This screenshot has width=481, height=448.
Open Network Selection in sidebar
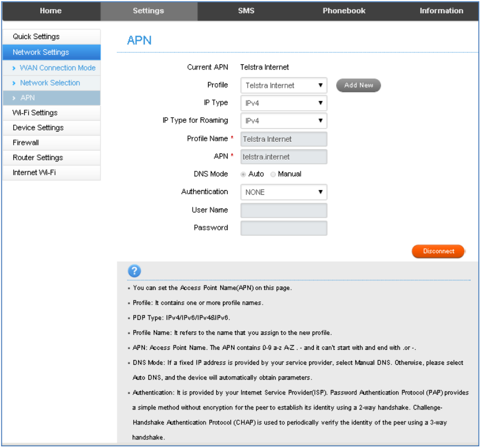[50, 83]
